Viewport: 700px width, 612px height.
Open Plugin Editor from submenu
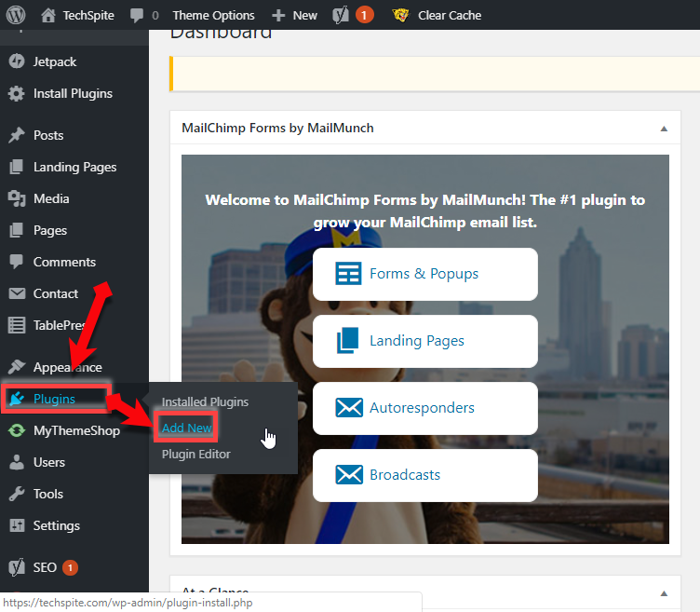pos(195,454)
